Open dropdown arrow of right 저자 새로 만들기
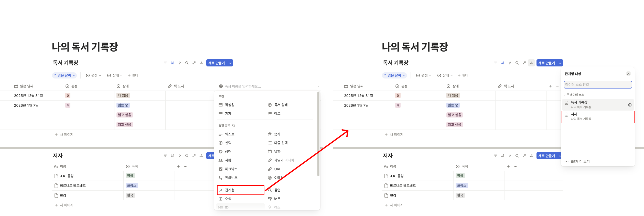This screenshot has height=216, width=644. pos(560,156)
